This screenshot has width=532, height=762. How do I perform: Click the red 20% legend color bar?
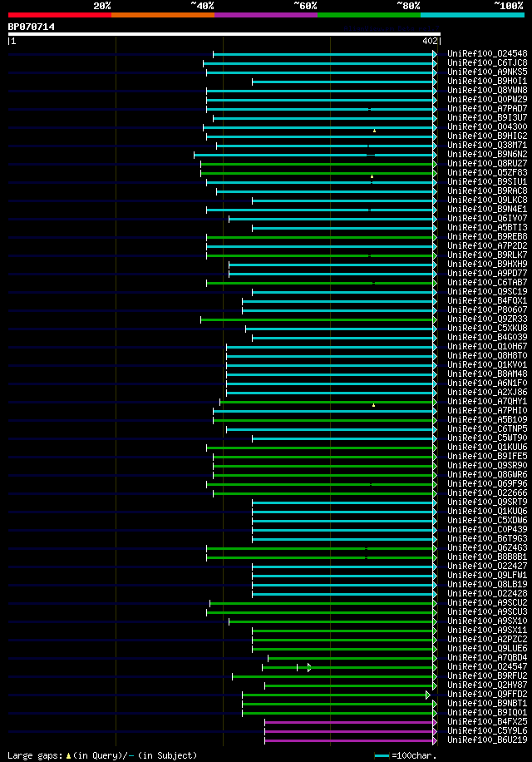(x=60, y=15)
